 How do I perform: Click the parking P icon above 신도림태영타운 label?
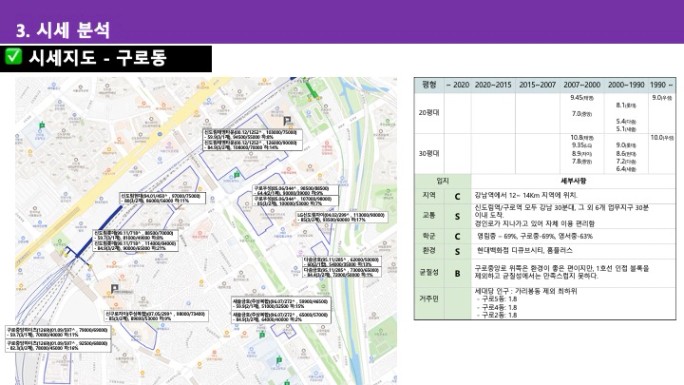click(x=287, y=121)
